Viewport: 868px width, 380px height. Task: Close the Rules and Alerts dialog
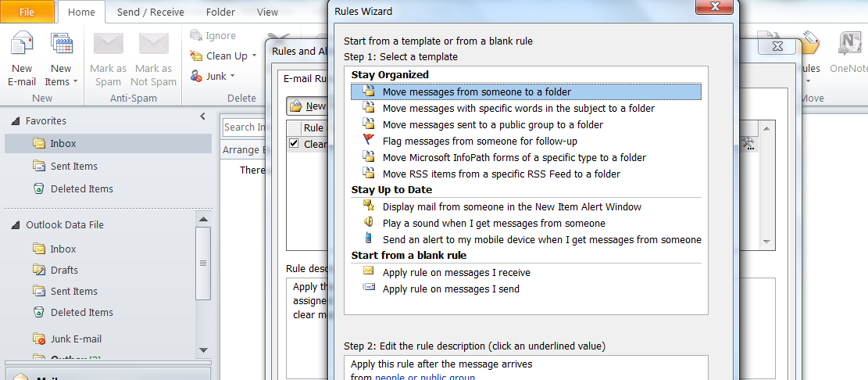(777, 46)
